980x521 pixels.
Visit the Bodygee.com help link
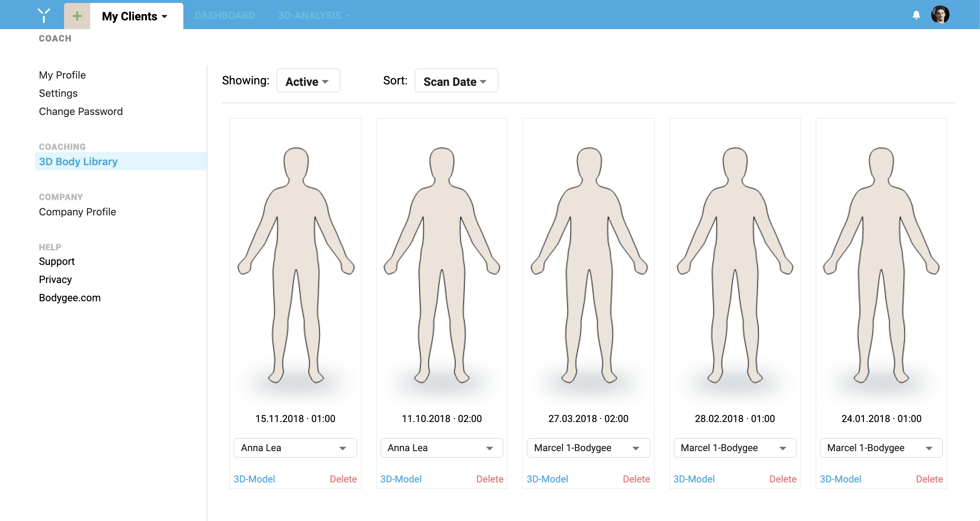point(69,298)
